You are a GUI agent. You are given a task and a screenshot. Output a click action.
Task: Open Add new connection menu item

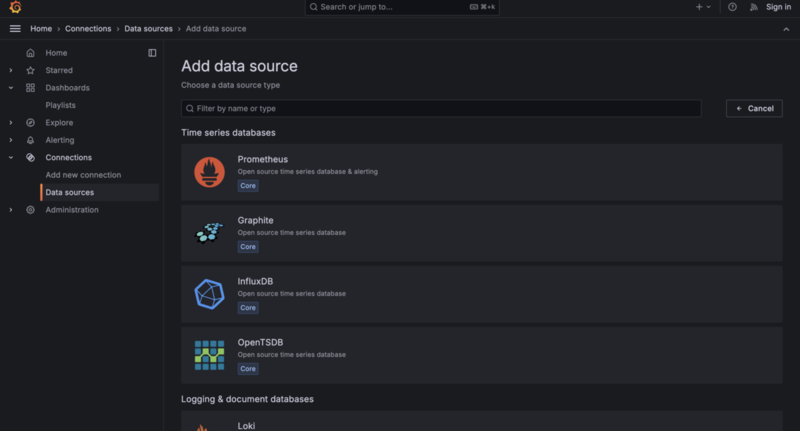[x=83, y=175]
